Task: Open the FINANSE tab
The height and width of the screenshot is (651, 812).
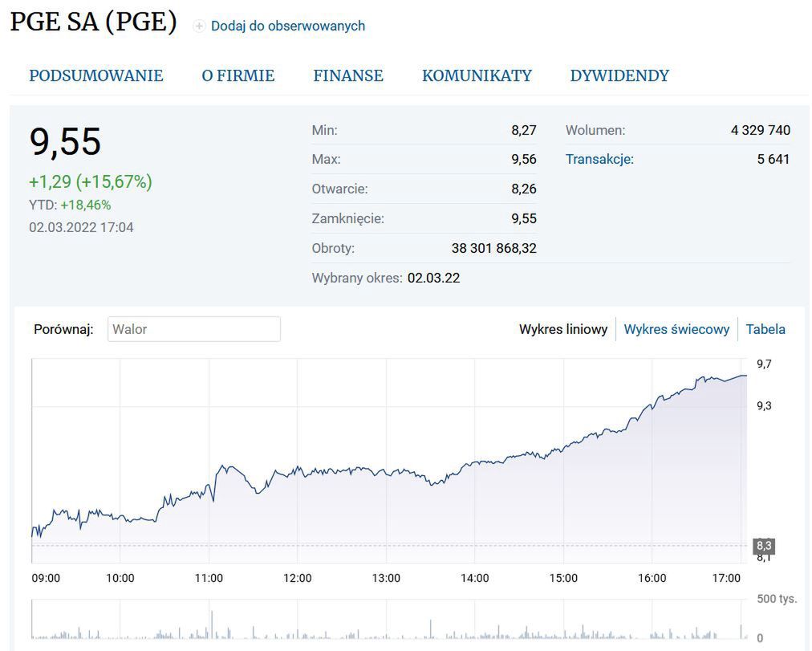Action: point(348,75)
